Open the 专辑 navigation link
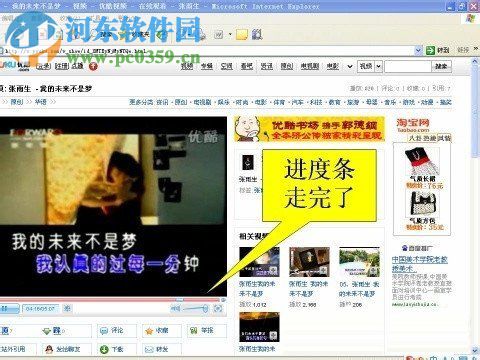The image size is (480, 360). (207, 66)
